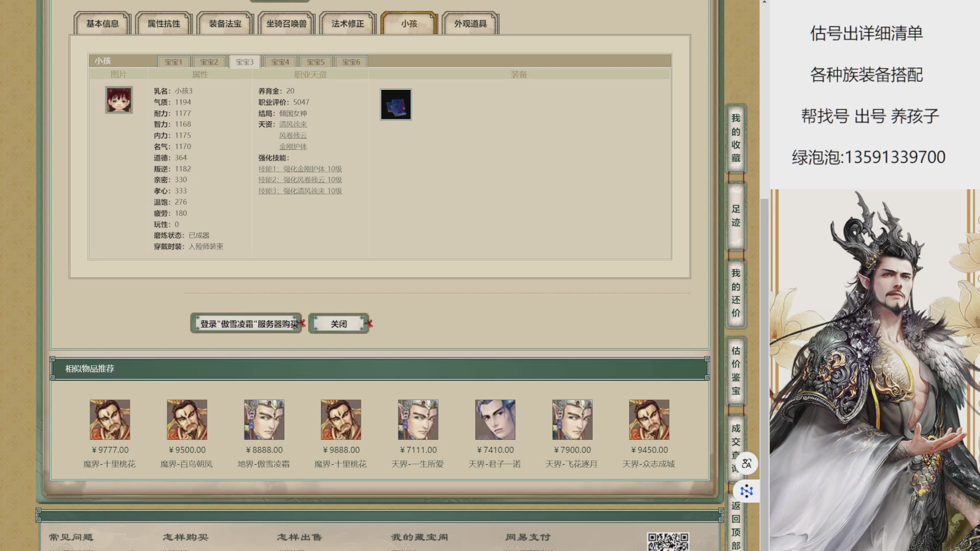The width and height of the screenshot is (980, 551).
Task: Click the 登录"傲雪凌霜"服务器购买 button
Action: coord(246,323)
